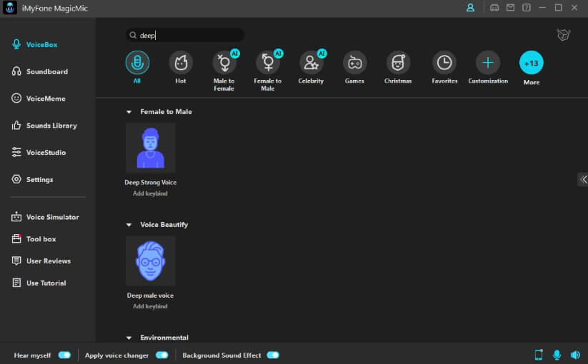Show the +13 More categories
588x364 pixels.
coord(532,63)
